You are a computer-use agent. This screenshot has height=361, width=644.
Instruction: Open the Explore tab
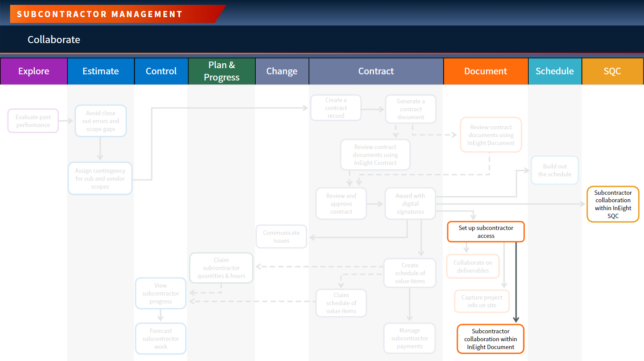34,71
